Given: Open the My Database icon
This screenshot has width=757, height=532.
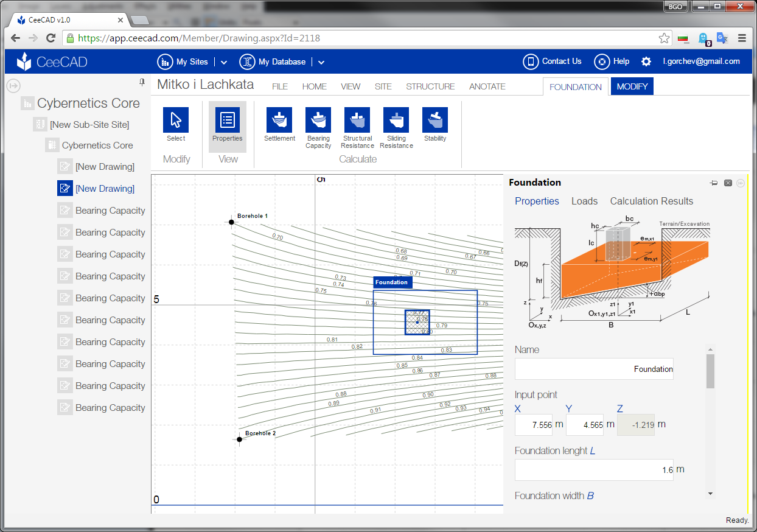Looking at the screenshot, I should coord(247,61).
